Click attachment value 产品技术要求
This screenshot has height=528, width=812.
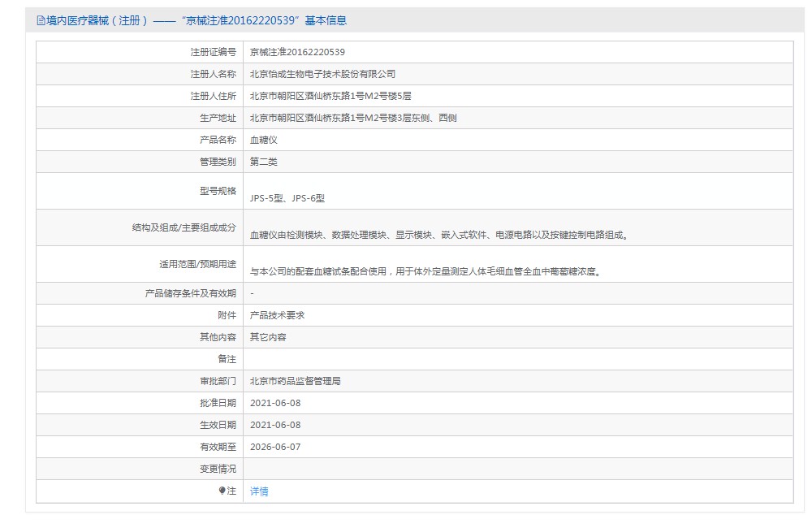pyautogui.click(x=277, y=315)
